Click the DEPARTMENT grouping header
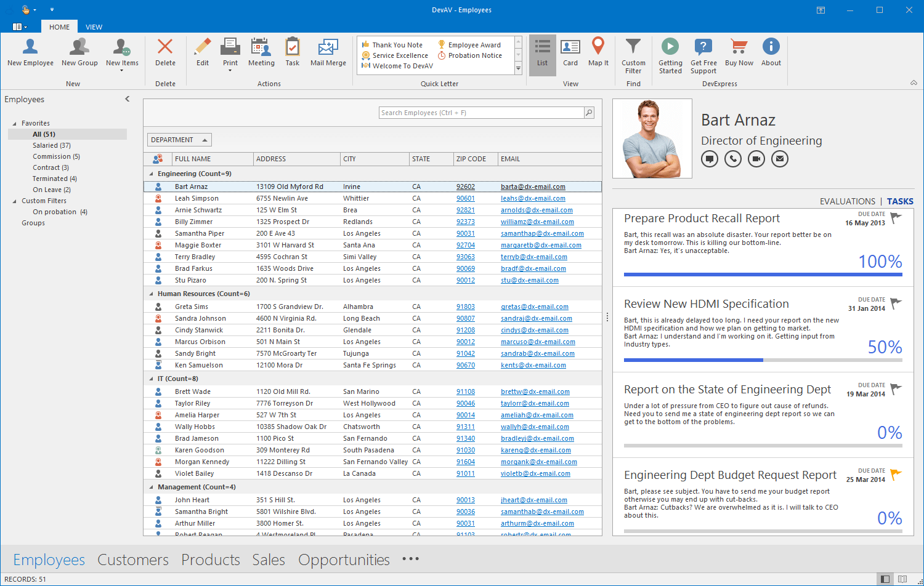This screenshot has height=586, width=924. point(179,139)
